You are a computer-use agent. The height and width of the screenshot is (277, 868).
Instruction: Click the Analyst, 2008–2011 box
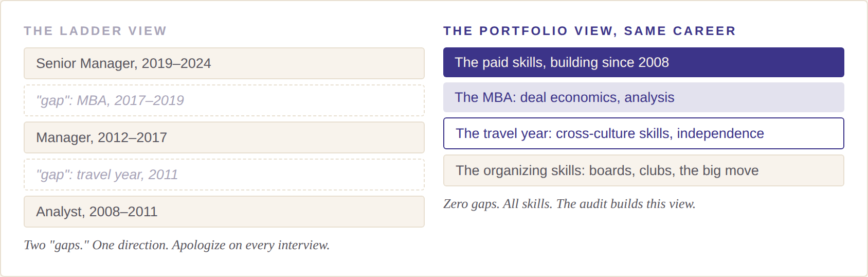click(x=224, y=212)
